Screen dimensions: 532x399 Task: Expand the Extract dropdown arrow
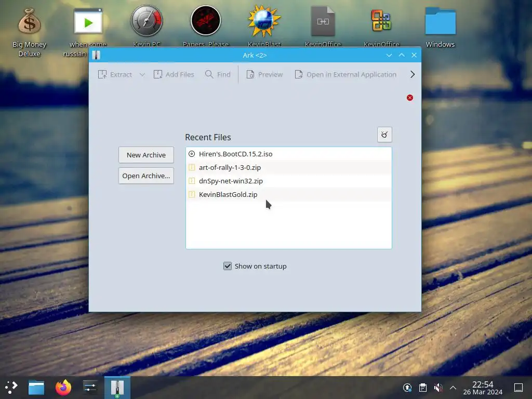[142, 74]
